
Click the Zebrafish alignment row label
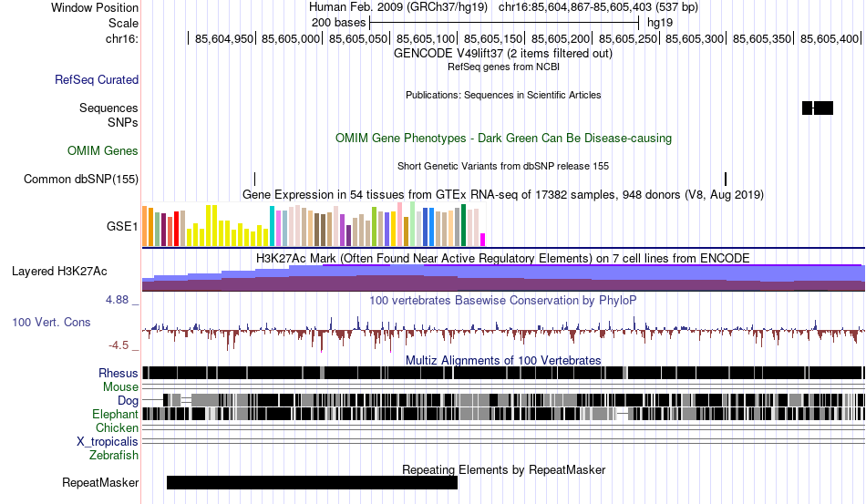coord(114,455)
